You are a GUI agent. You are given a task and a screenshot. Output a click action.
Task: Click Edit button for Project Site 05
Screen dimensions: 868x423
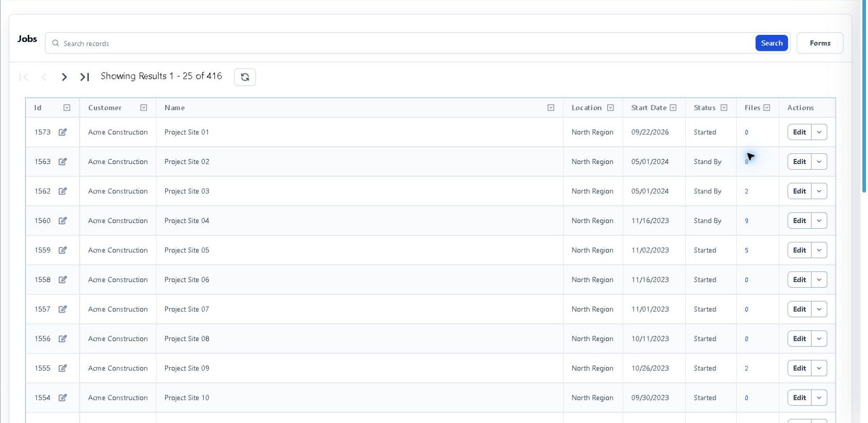[x=799, y=250]
